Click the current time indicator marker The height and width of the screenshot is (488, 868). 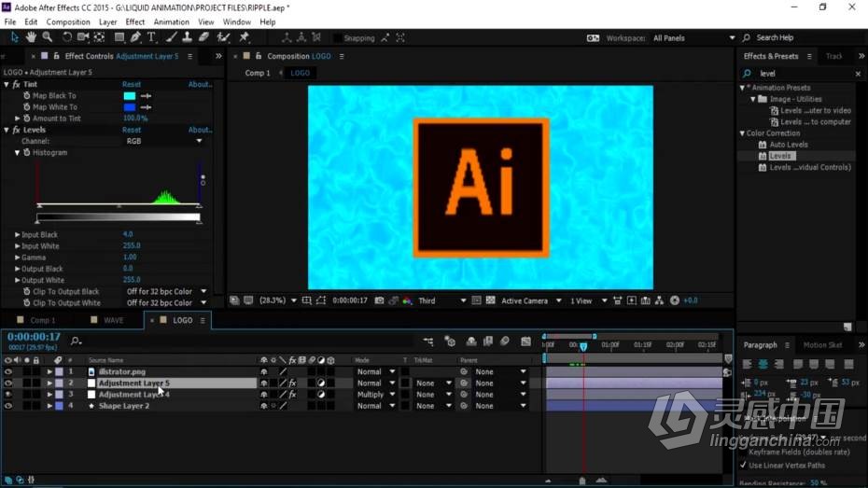tap(583, 346)
